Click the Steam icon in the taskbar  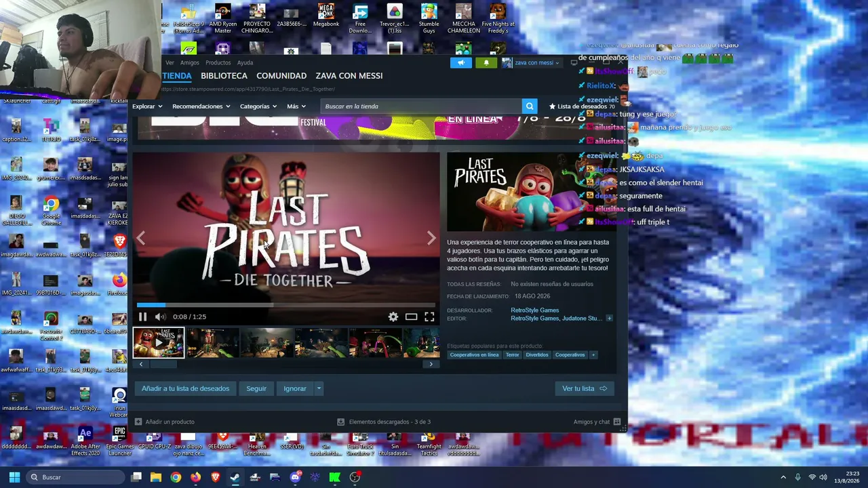pos(235,477)
